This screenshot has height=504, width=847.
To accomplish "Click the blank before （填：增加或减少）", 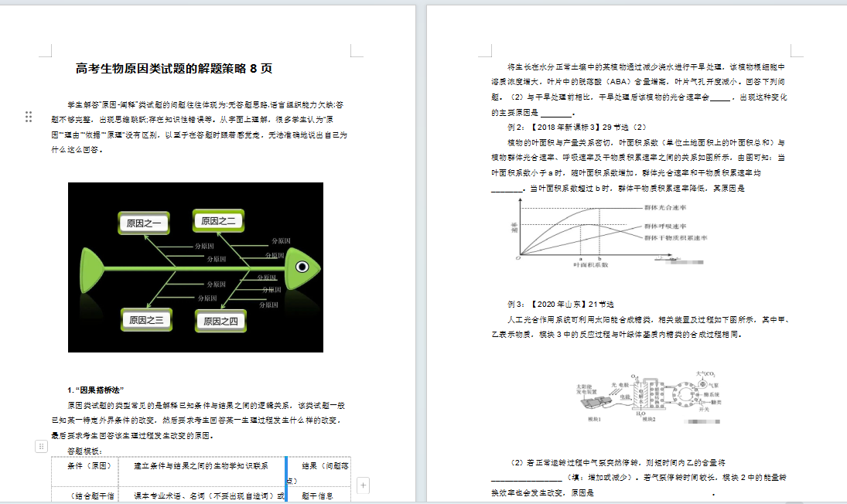I will coord(528,478).
